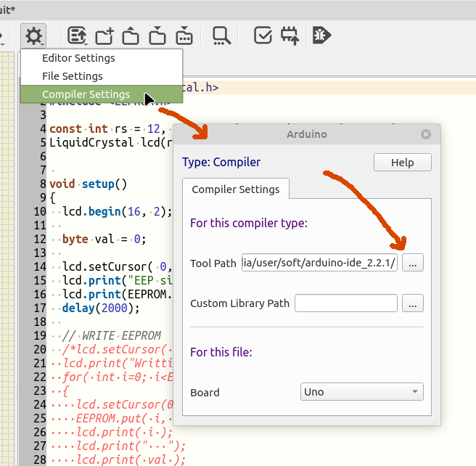The width and height of the screenshot is (476, 466).
Task: Click the settings gear icon in toolbar
Action: [33, 36]
